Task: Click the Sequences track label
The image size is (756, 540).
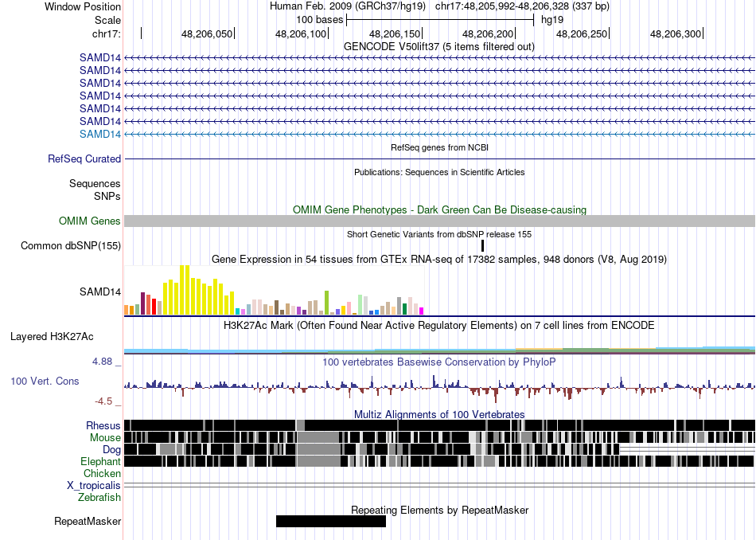Action: [95, 183]
